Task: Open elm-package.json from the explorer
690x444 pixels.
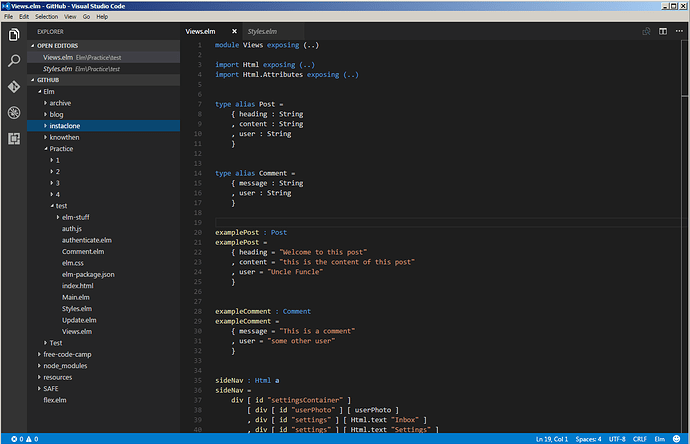Action: tap(88, 274)
